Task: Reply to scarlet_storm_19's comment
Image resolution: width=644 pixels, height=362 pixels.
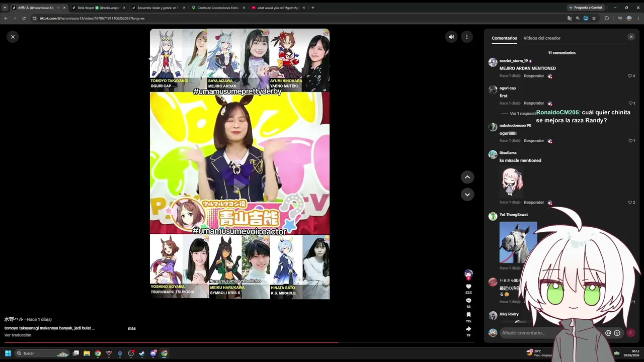Action: coord(534,76)
